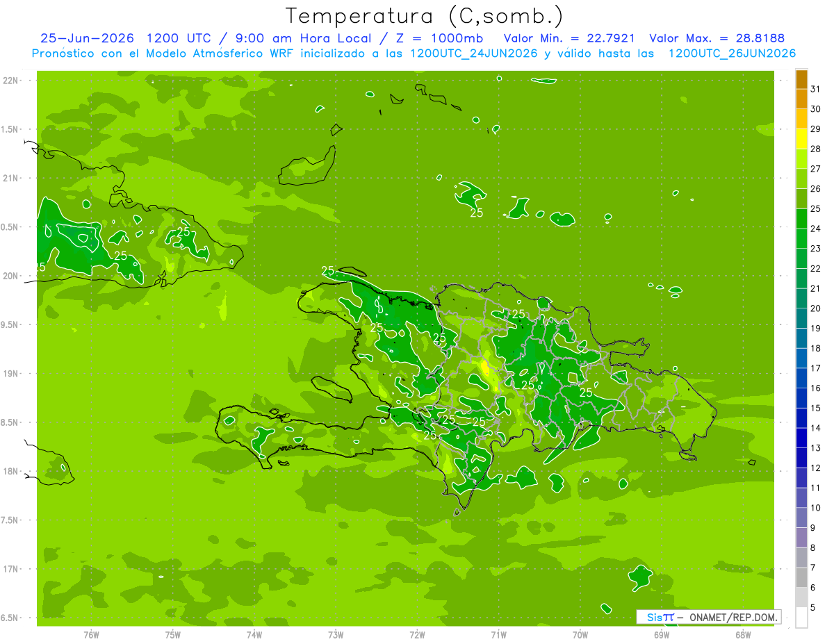Click the '10' value on the color scale
834x644 pixels.
pos(815,508)
